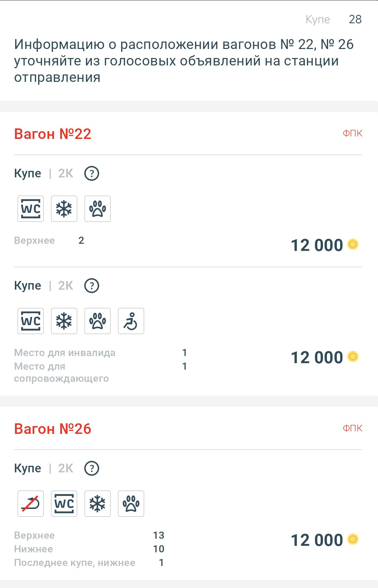The height and width of the screenshot is (588, 378).
Task: Click the WC icon in wagon 22's first coupe
Action: 31,209
